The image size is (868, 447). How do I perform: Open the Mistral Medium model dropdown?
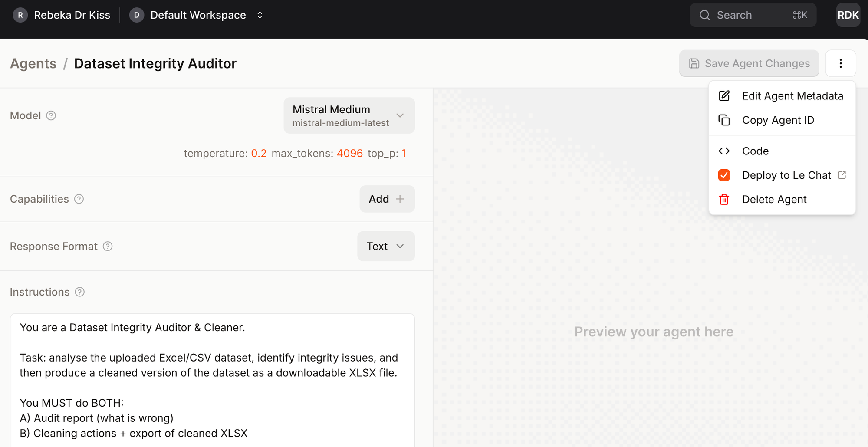pos(349,115)
